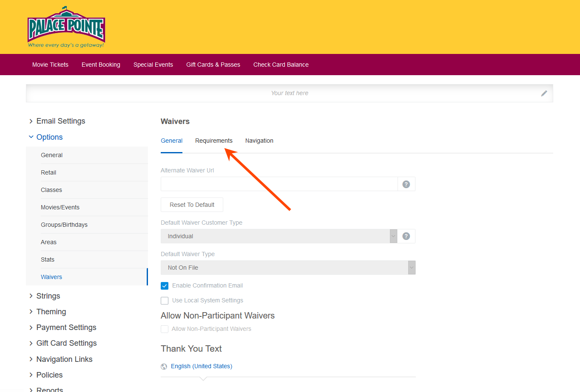Viewport: 580px width, 392px height.
Task: Tick the Allow Non-Participant Waivers checkbox
Action: tap(165, 329)
